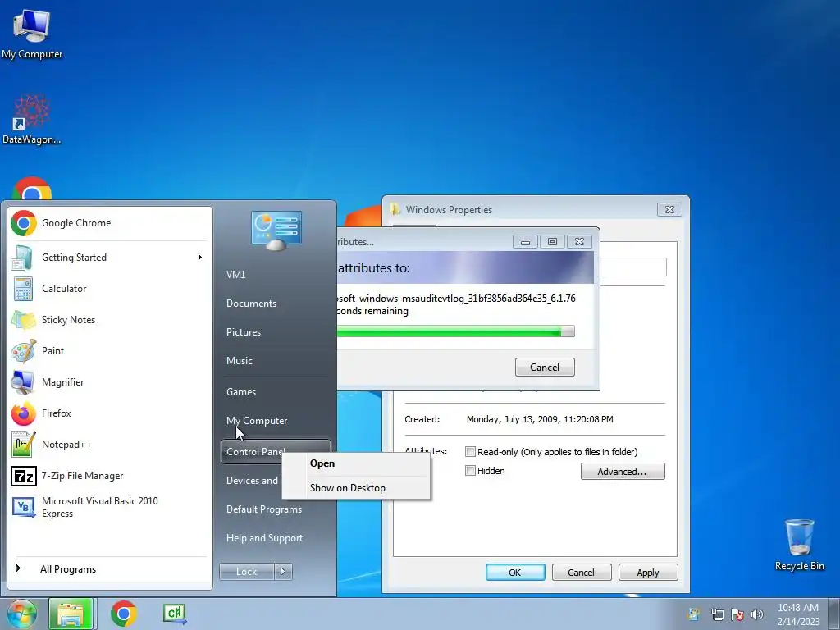Open Devices and Printers entry

252,481
